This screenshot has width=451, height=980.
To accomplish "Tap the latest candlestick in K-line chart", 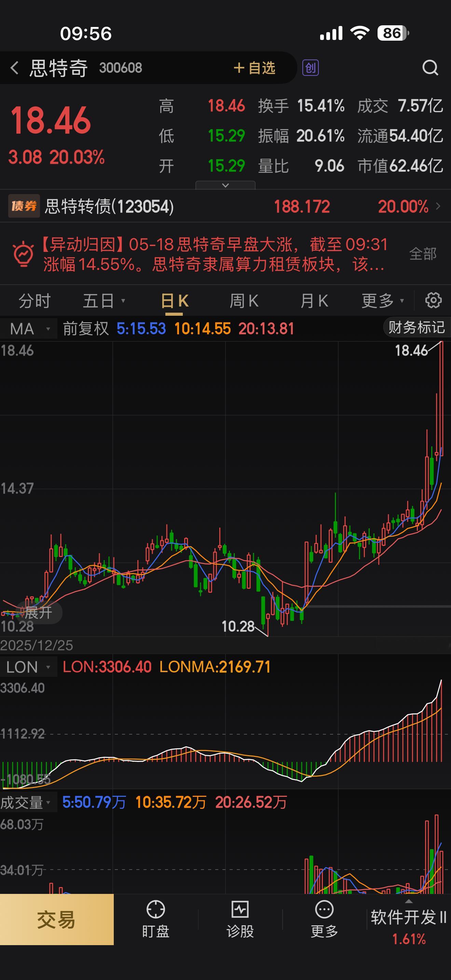I will click(441, 398).
